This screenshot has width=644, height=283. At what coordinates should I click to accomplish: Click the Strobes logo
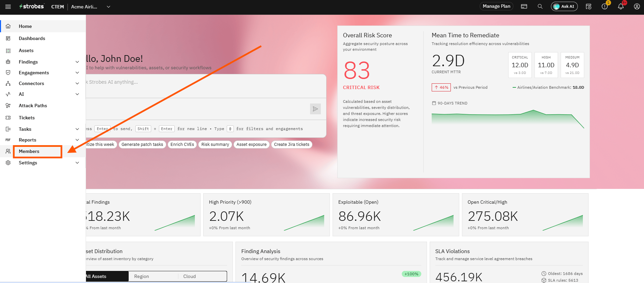click(x=32, y=6)
